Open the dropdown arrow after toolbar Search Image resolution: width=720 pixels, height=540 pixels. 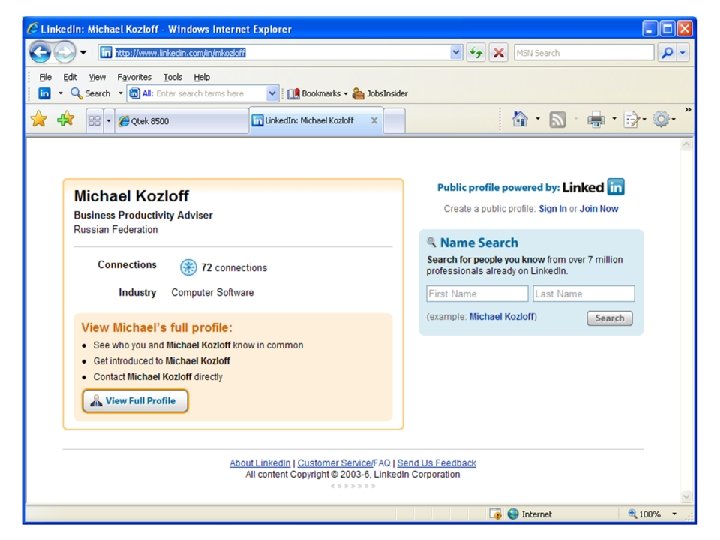[x=121, y=93]
